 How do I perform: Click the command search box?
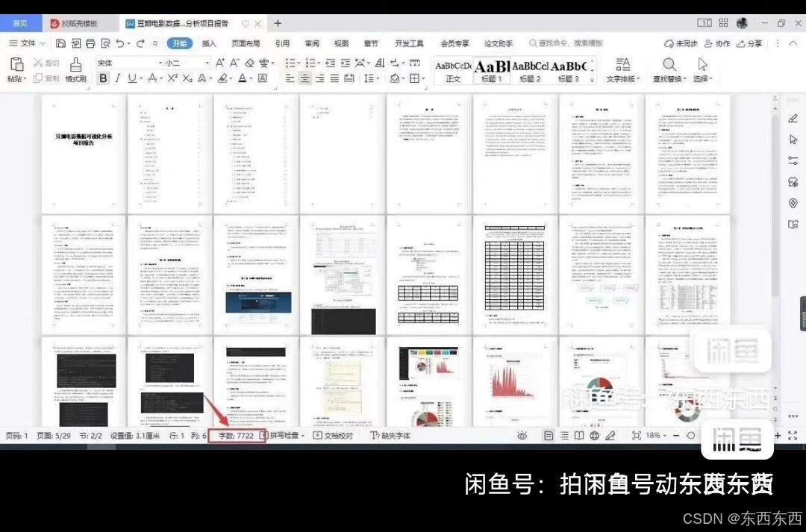[566, 43]
